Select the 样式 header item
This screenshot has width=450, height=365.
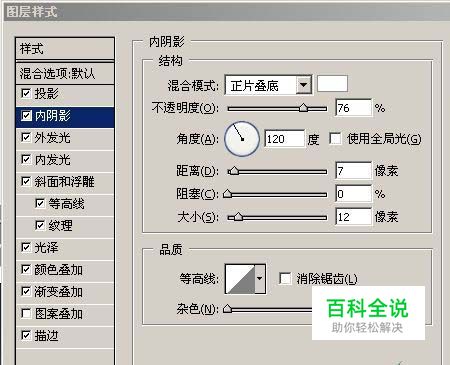(65, 49)
